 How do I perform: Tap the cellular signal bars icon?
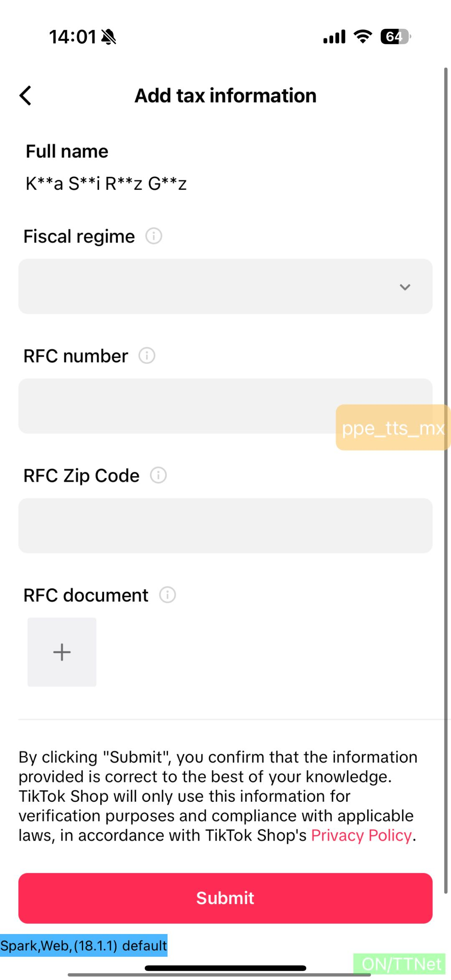click(x=334, y=37)
